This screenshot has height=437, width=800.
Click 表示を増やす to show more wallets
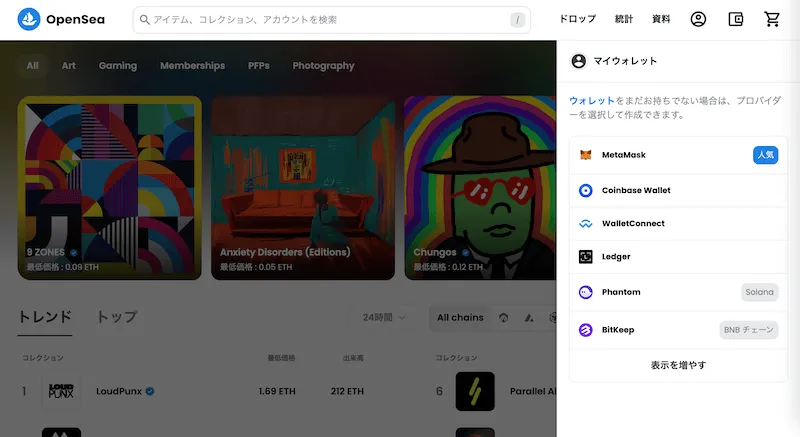(x=679, y=365)
